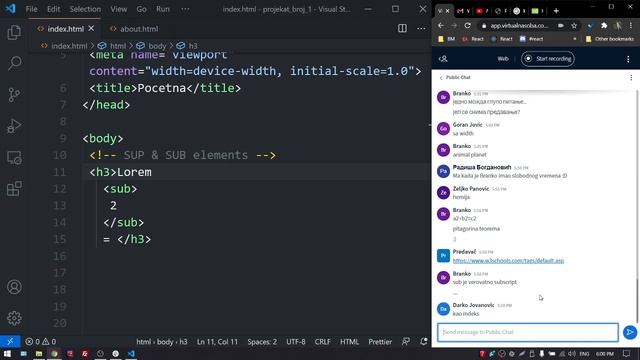Open the Selection menu

[x=85, y=9]
